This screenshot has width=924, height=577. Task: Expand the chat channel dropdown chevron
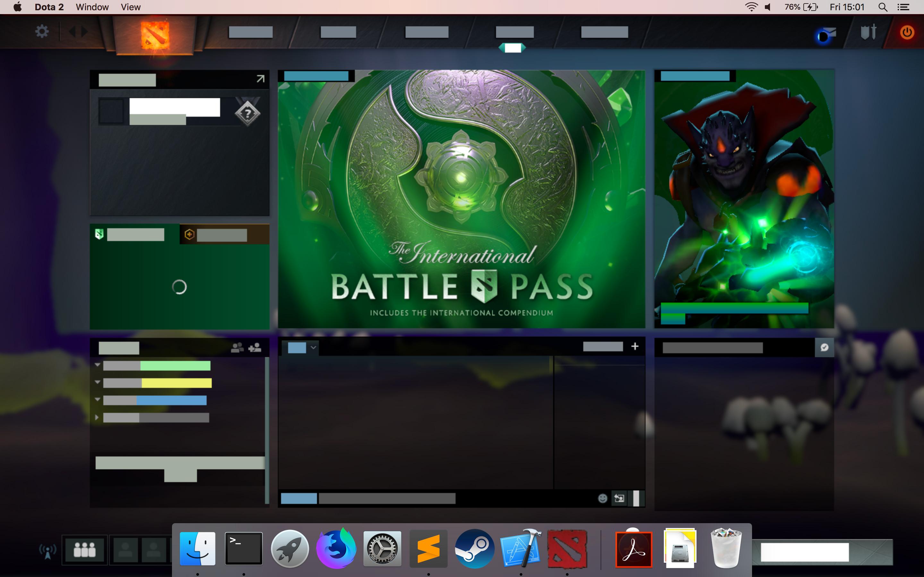(x=313, y=347)
